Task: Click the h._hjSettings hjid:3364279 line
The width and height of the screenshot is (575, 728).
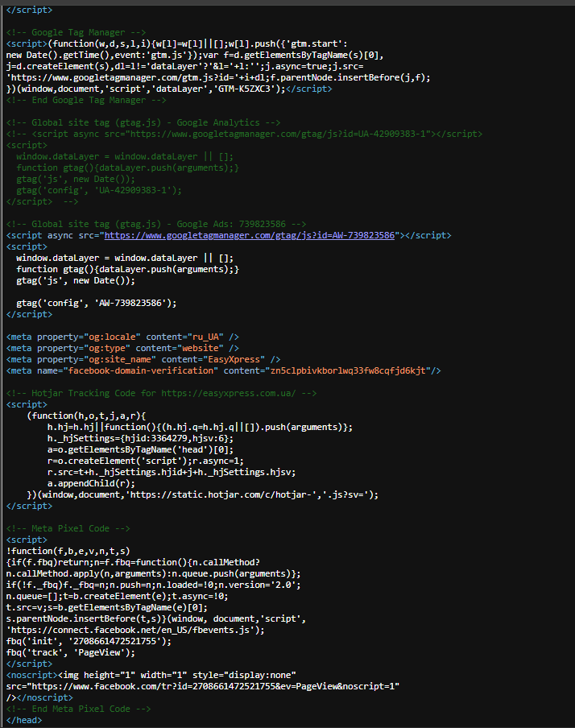Action: tap(140, 438)
